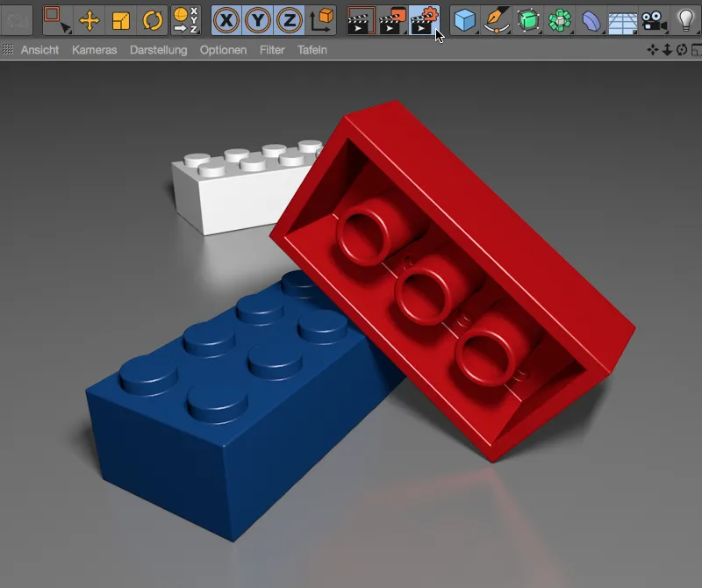Add a Camera object

tap(654, 20)
